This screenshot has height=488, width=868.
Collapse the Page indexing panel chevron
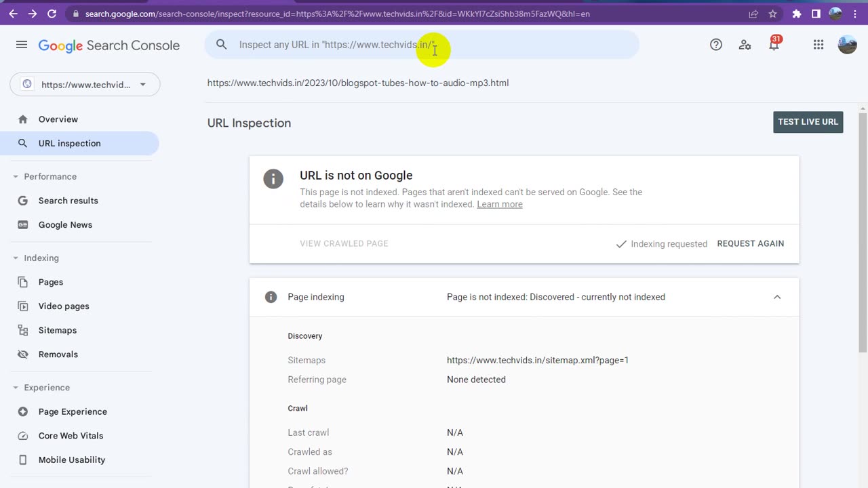coord(777,297)
